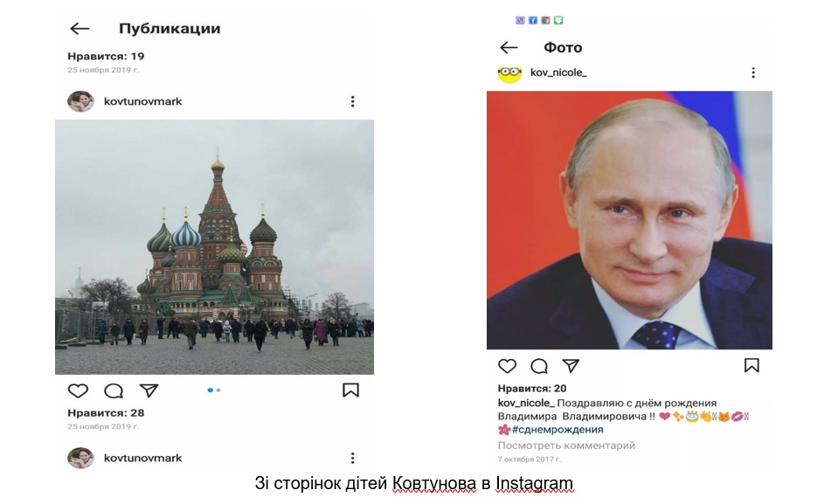Image resolution: width=831 pixels, height=504 pixels.
Task: Open Посмотреть комментарий link
Action: [566, 445]
